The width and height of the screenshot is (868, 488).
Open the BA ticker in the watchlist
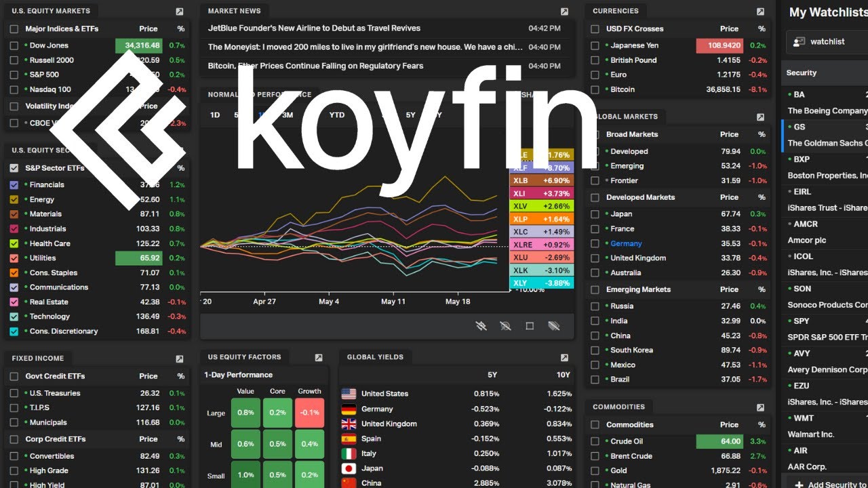click(x=799, y=95)
